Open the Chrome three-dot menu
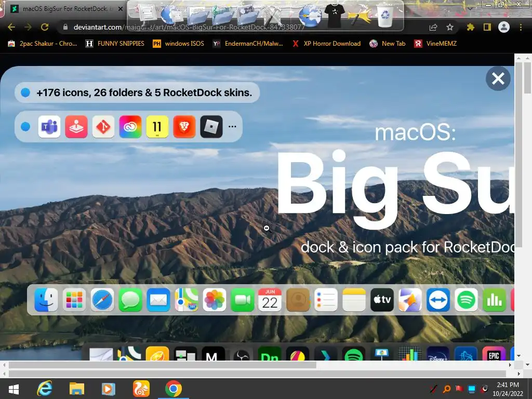This screenshot has height=399, width=532. [521, 27]
